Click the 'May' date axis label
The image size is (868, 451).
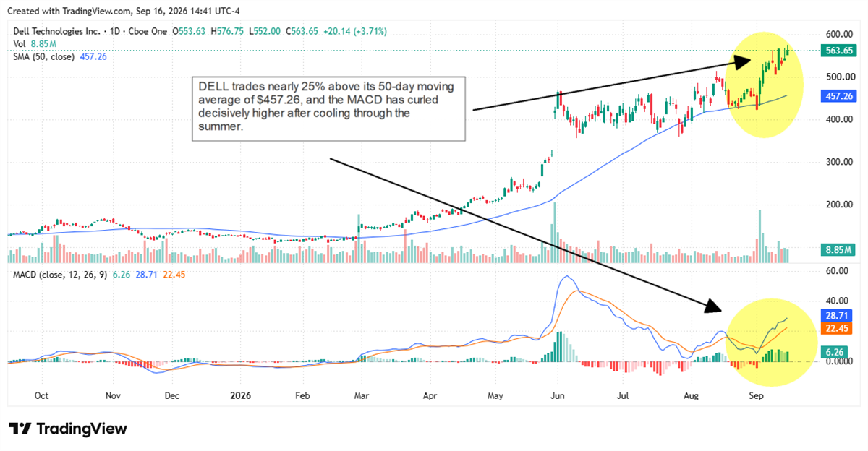495,396
